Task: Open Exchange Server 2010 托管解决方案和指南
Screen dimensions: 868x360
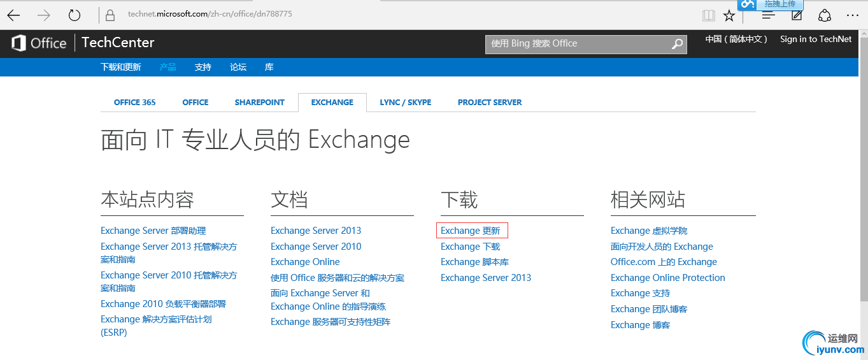Action: [x=169, y=282]
